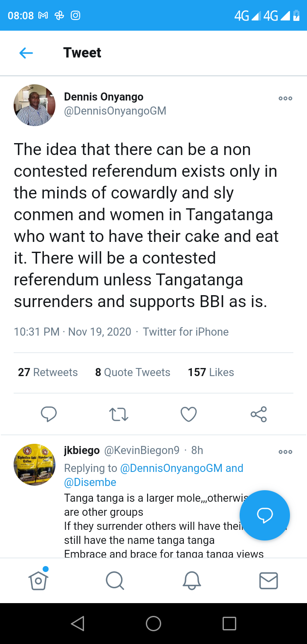Screen dimensions: 307x644
Task: Retweet the main tweet
Action: tap(119, 414)
